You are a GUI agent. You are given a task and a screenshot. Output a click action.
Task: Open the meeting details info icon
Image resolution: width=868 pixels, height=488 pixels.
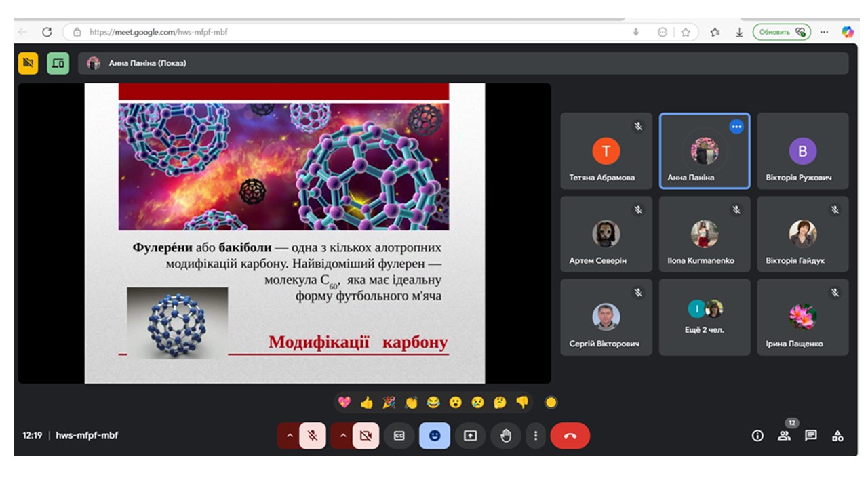click(x=757, y=436)
